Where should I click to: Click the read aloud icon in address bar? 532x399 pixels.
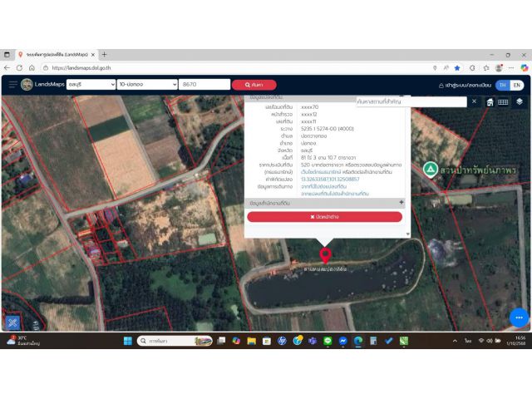pyautogui.click(x=446, y=68)
